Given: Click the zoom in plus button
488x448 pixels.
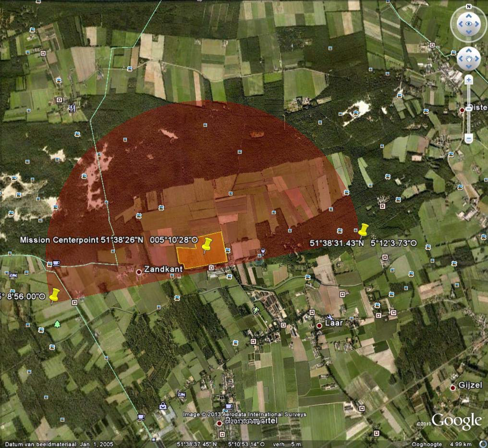Looking at the screenshot, I should (x=468, y=80).
